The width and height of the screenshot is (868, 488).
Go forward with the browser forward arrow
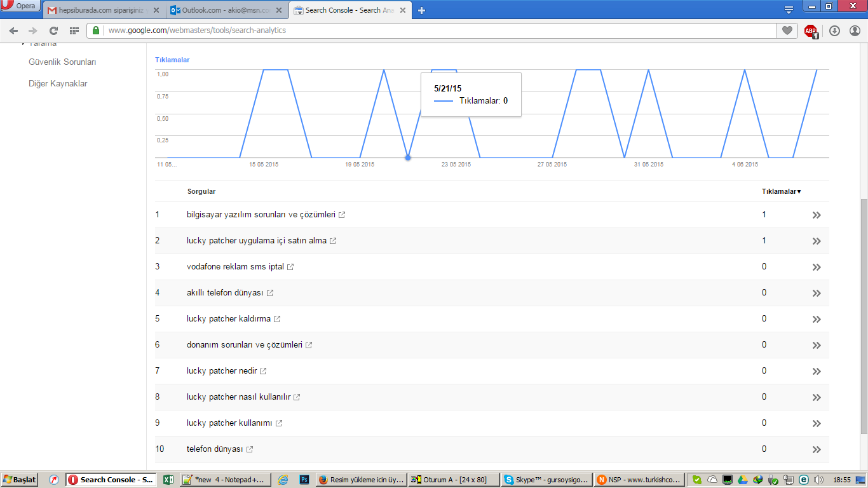tap(33, 30)
